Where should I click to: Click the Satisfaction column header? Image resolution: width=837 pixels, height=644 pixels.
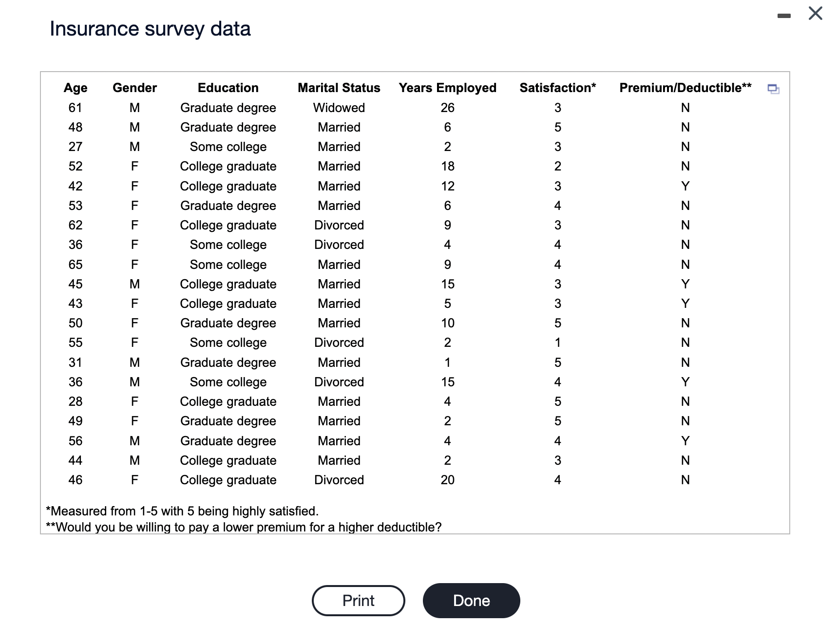(557, 88)
